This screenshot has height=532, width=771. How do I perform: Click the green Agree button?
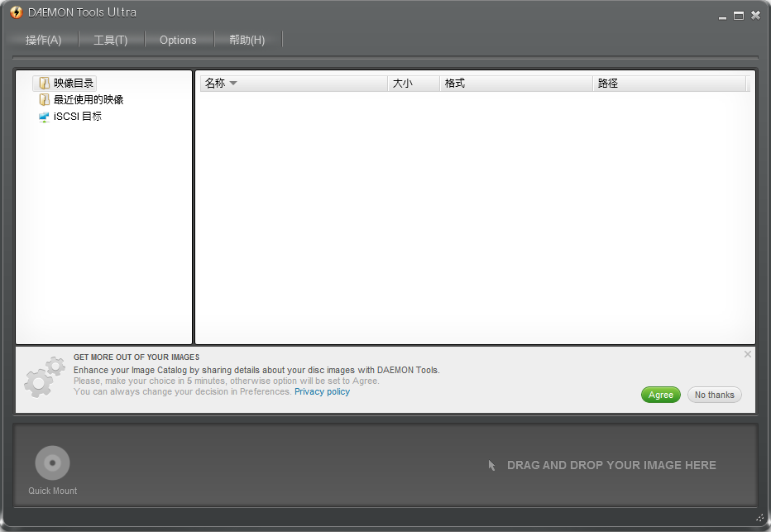[x=660, y=395]
